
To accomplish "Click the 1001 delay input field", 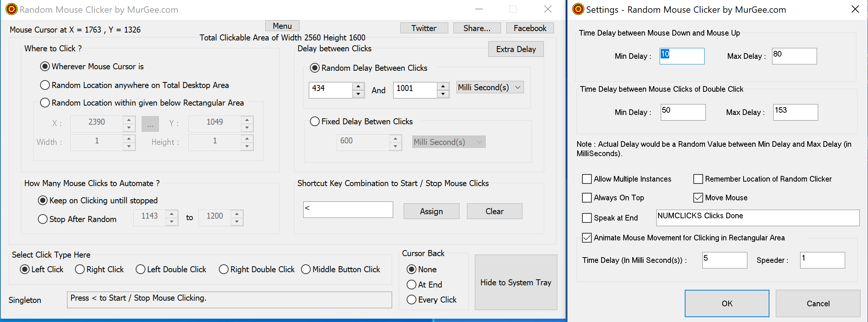I will click(x=415, y=90).
